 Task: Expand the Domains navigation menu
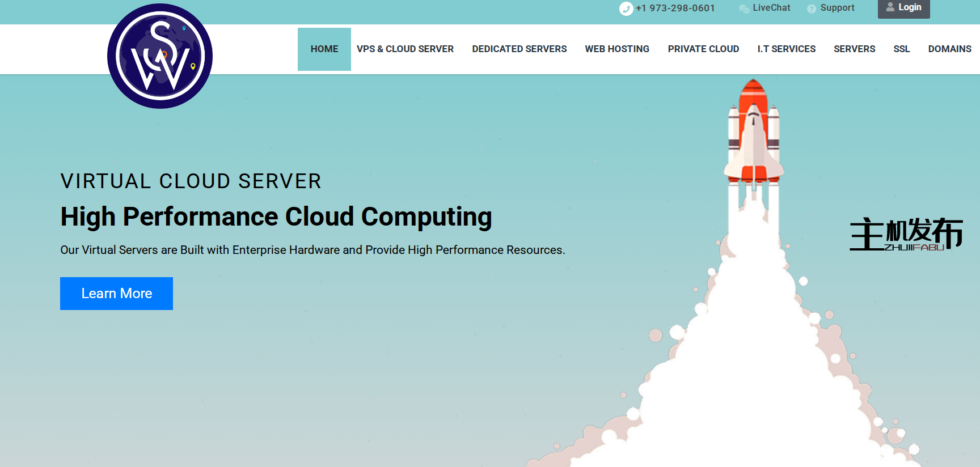point(949,49)
